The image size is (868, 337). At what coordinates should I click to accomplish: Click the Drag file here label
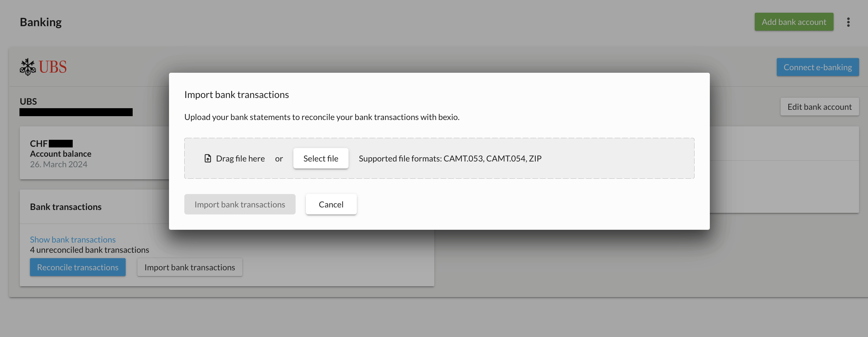[x=240, y=158]
